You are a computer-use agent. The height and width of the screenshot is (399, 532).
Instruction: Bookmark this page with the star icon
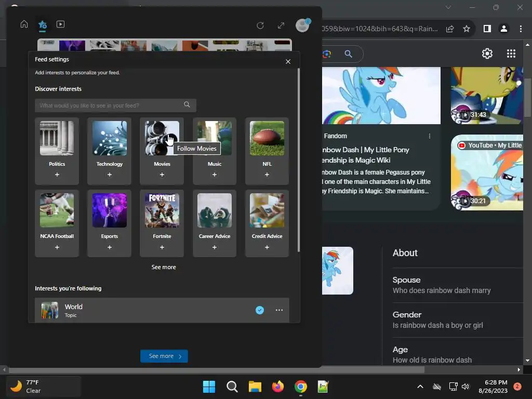click(467, 29)
